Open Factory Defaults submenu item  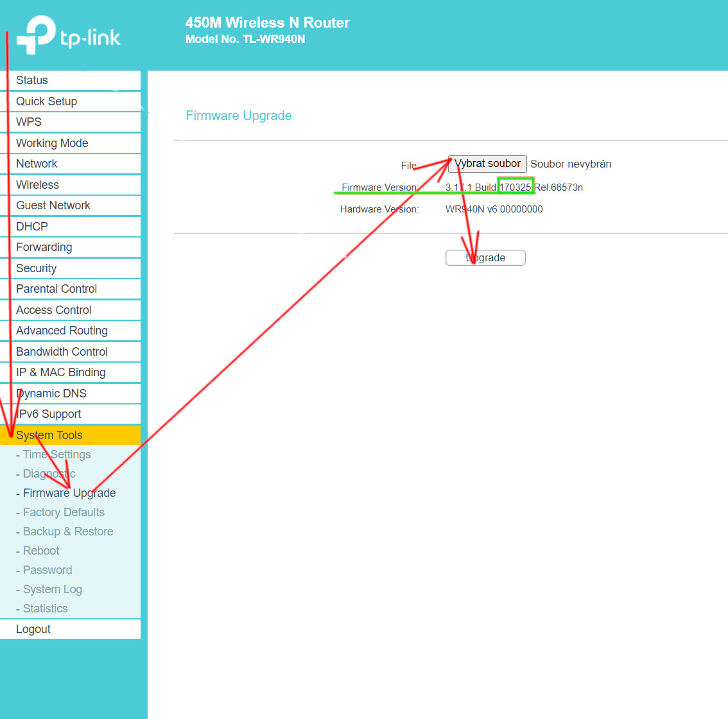64,512
